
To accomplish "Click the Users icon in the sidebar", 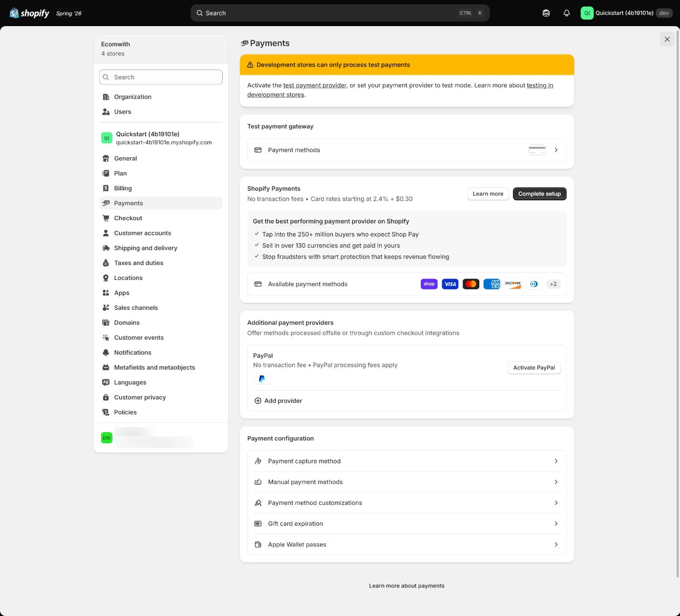I will click(x=106, y=112).
